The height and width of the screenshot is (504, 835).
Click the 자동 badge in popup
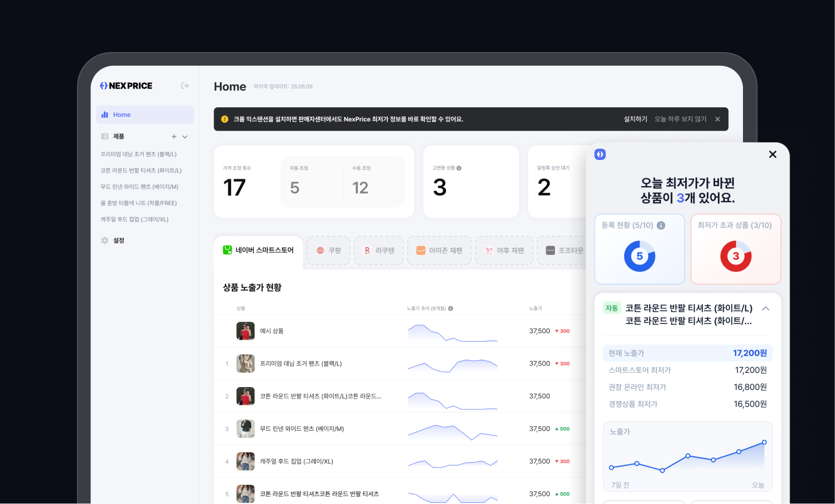coord(612,308)
